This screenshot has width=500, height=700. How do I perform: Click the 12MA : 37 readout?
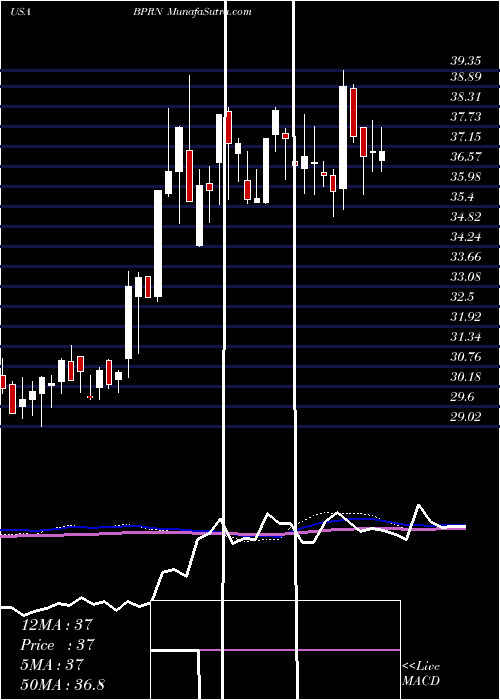pos(56,625)
